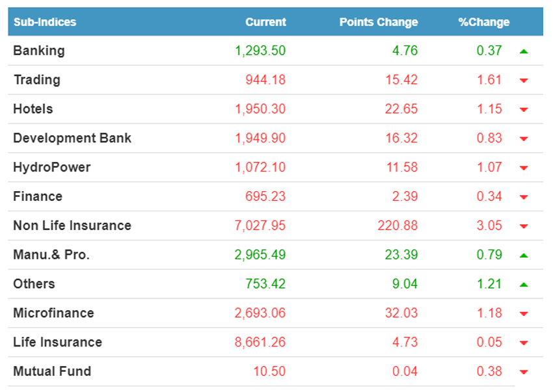Click the %Change column header
Image resolution: width=553 pixels, height=392 pixels.
pyautogui.click(x=483, y=22)
